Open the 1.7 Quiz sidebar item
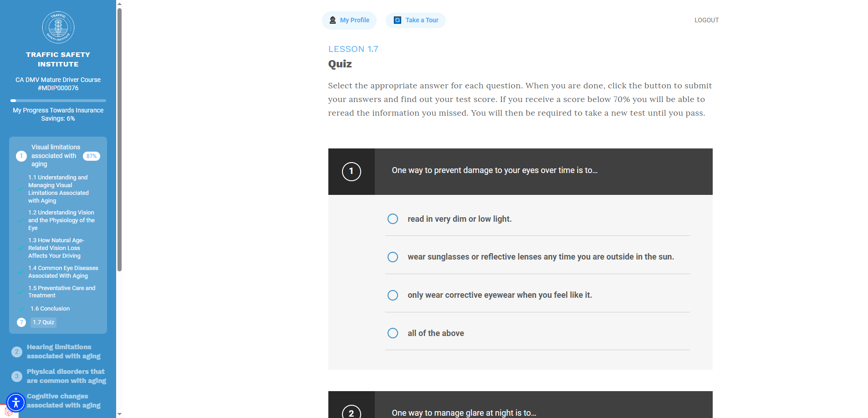Viewport: 868px width, 418px height. [x=44, y=322]
